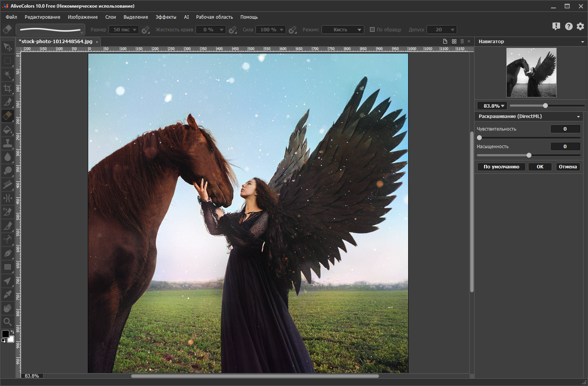Open the 83.8% zoom dropdown in Navigator

click(x=492, y=106)
